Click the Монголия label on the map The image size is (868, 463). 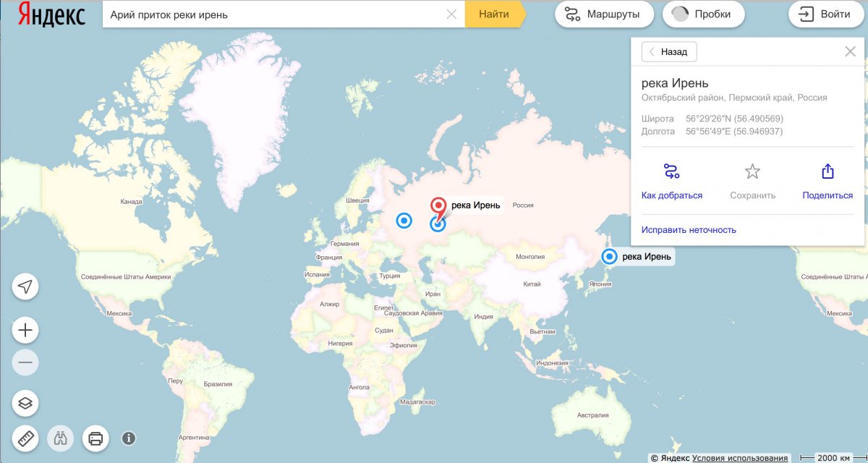pyautogui.click(x=530, y=256)
